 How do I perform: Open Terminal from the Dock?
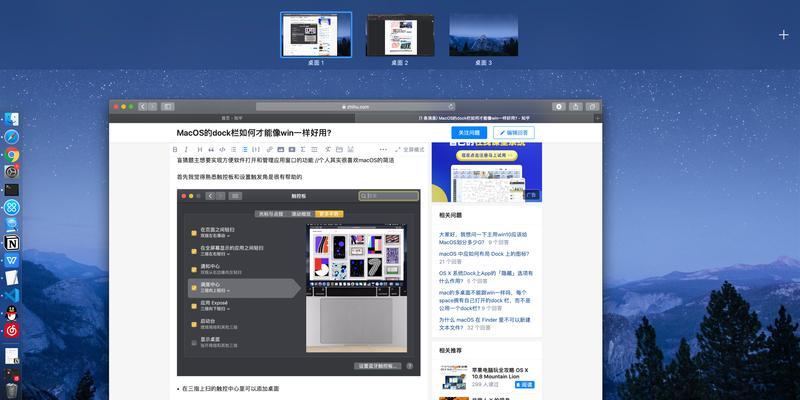(12, 190)
